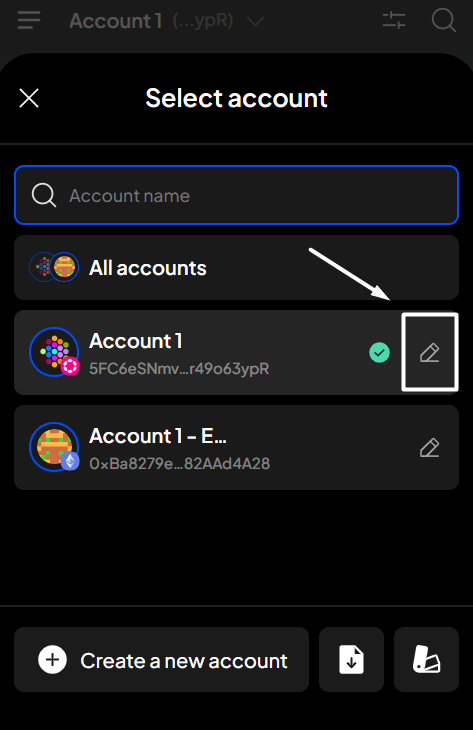Expand the Account 1 header dropdown chevron
The image size is (473, 730).
256,21
